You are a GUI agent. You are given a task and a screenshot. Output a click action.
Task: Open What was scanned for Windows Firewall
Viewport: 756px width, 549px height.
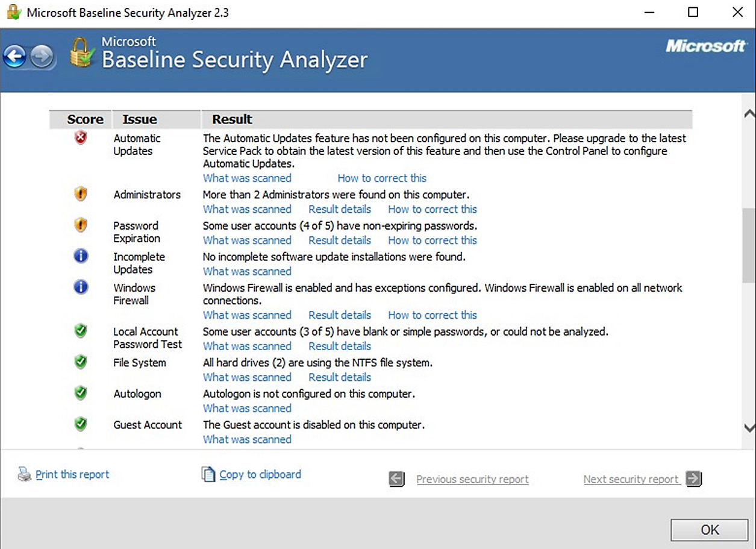pyautogui.click(x=247, y=315)
